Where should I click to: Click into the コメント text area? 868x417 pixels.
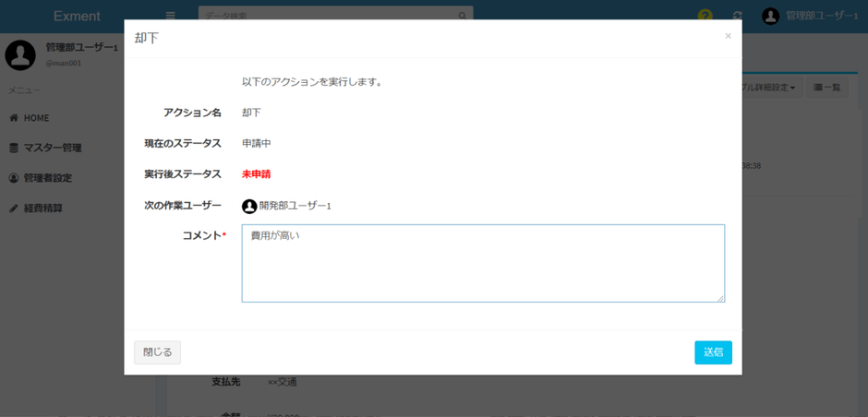point(483,263)
